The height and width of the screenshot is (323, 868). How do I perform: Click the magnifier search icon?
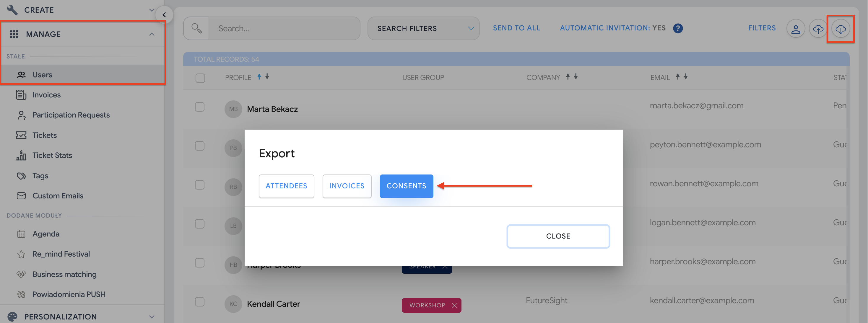point(196,28)
